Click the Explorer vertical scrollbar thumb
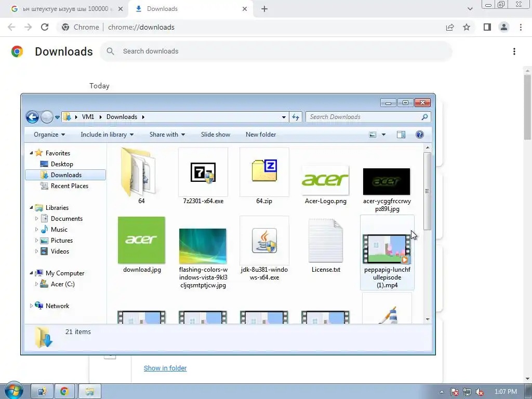This screenshot has width=532, height=399. [427, 191]
